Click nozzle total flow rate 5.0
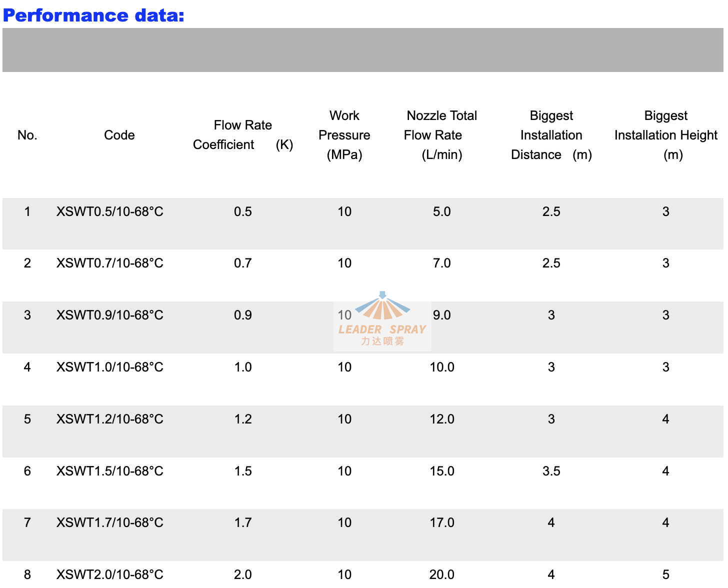The image size is (728, 588). point(442,211)
